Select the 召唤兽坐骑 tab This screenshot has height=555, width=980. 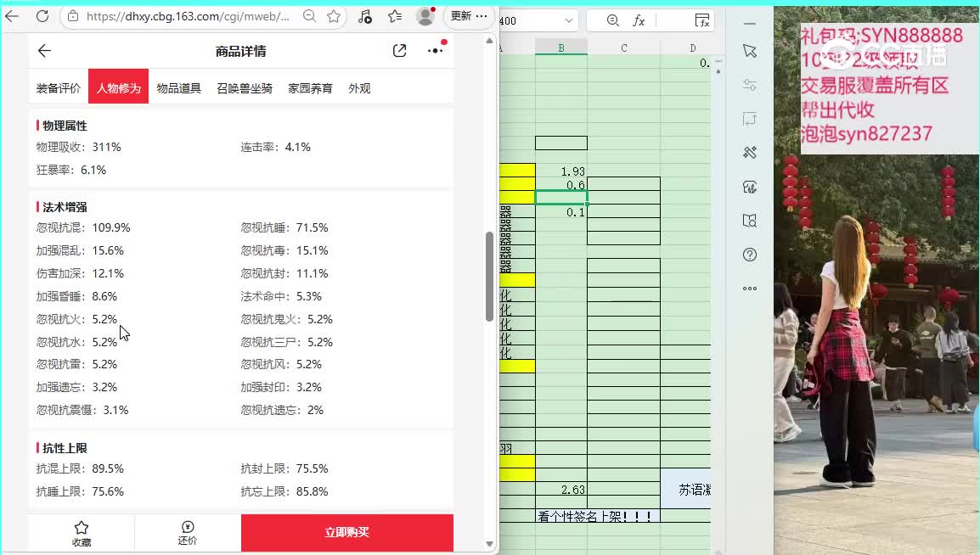[x=245, y=87]
